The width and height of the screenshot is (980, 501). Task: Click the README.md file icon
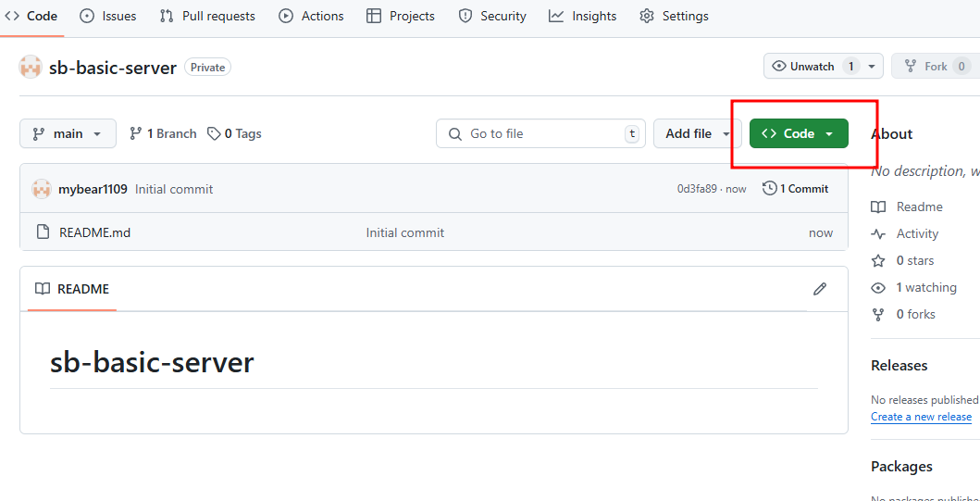(x=43, y=232)
